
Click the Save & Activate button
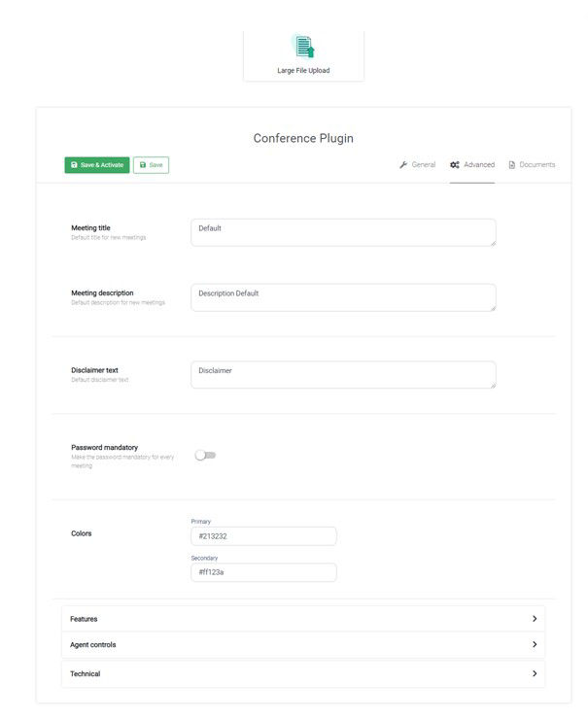[x=97, y=165]
